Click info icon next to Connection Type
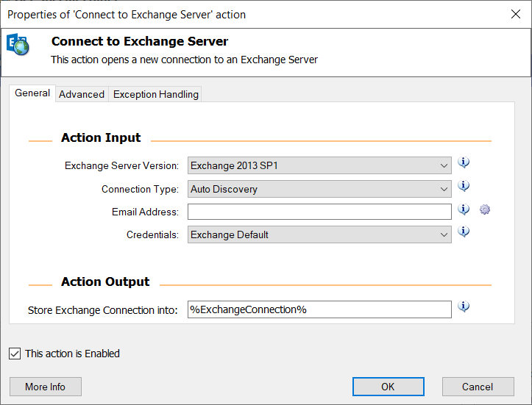 [x=464, y=186]
